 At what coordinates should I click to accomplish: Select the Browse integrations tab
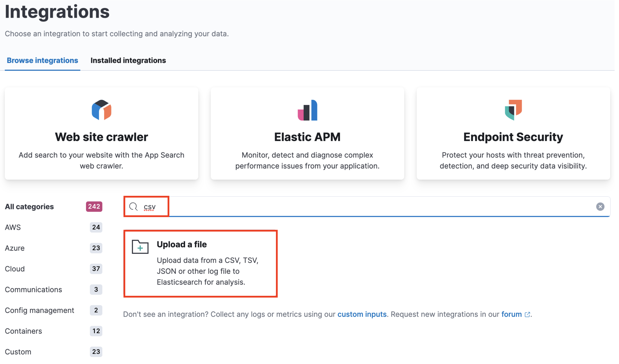pyautogui.click(x=43, y=61)
